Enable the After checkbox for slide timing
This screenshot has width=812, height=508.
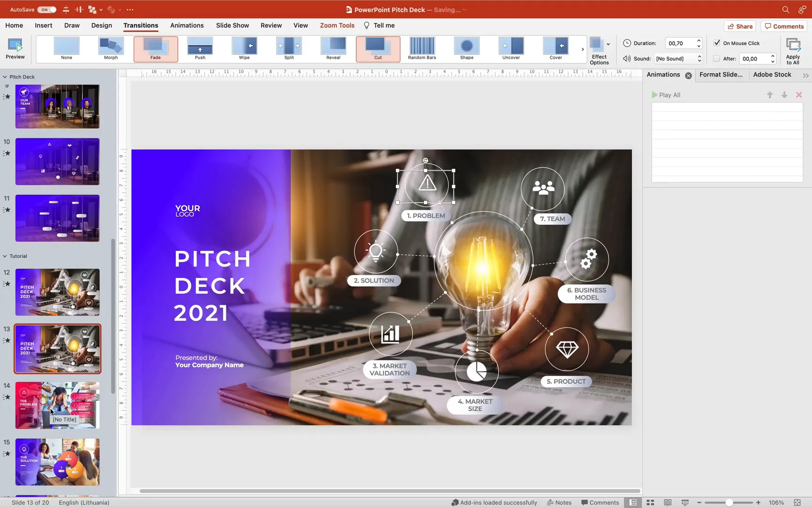pyautogui.click(x=717, y=58)
